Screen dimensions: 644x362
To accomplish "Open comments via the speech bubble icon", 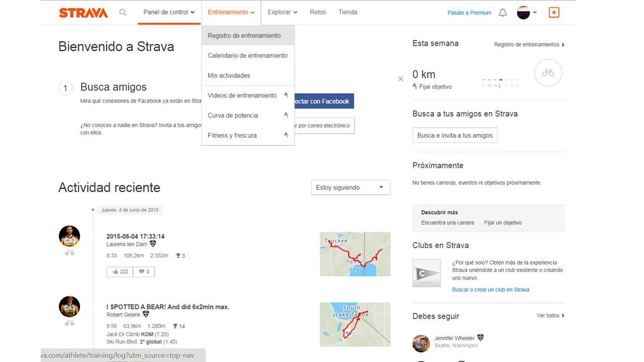I will (x=141, y=271).
